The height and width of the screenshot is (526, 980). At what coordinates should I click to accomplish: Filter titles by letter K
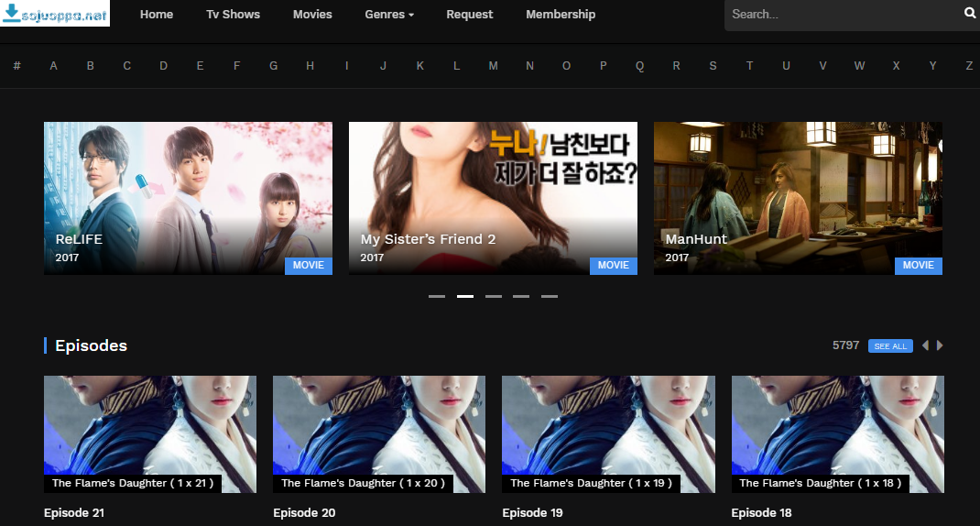click(x=420, y=66)
